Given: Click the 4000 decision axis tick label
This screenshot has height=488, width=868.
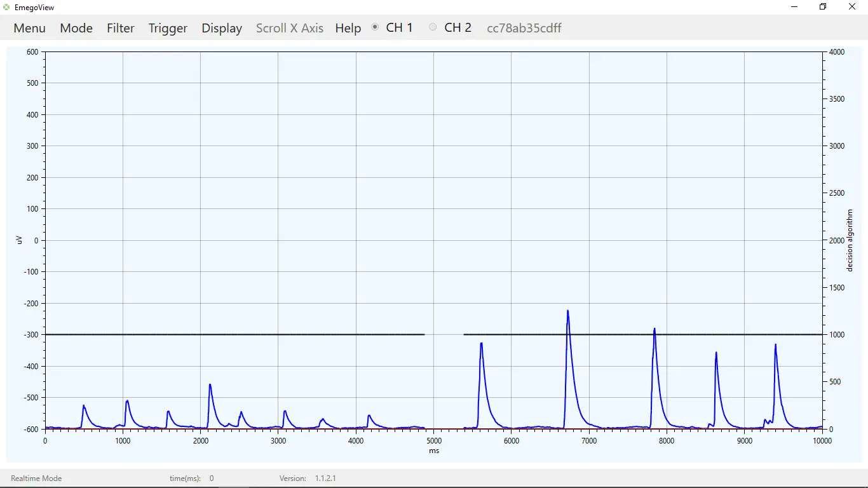Looking at the screenshot, I should (x=837, y=52).
